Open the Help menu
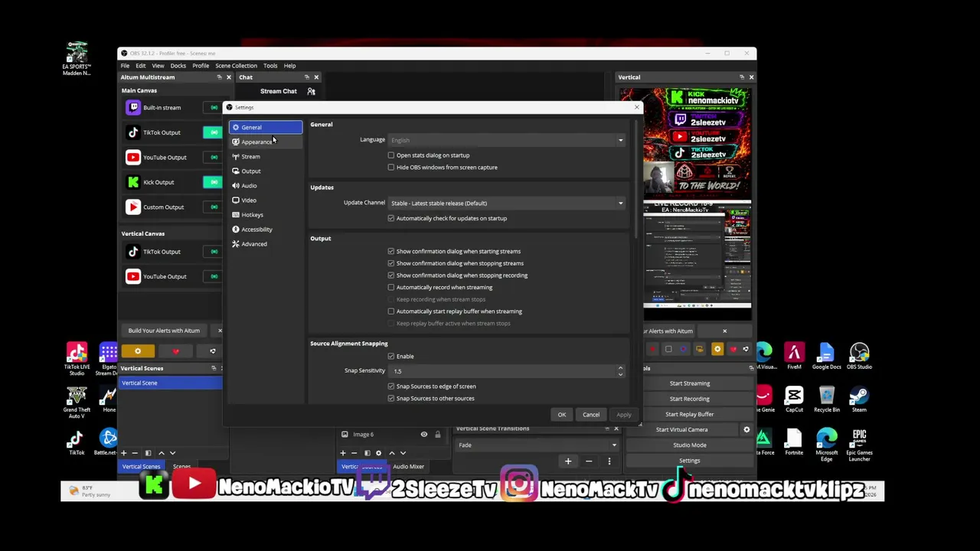 click(289, 66)
